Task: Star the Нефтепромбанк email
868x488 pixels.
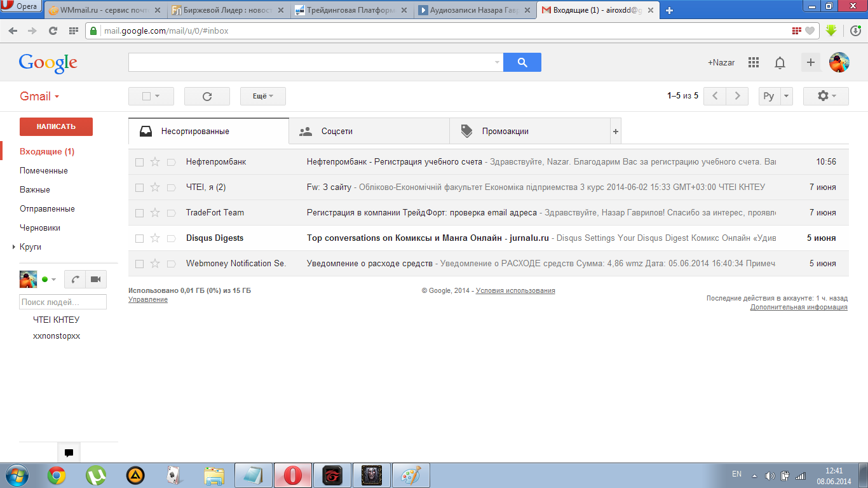Action: pyautogui.click(x=155, y=162)
